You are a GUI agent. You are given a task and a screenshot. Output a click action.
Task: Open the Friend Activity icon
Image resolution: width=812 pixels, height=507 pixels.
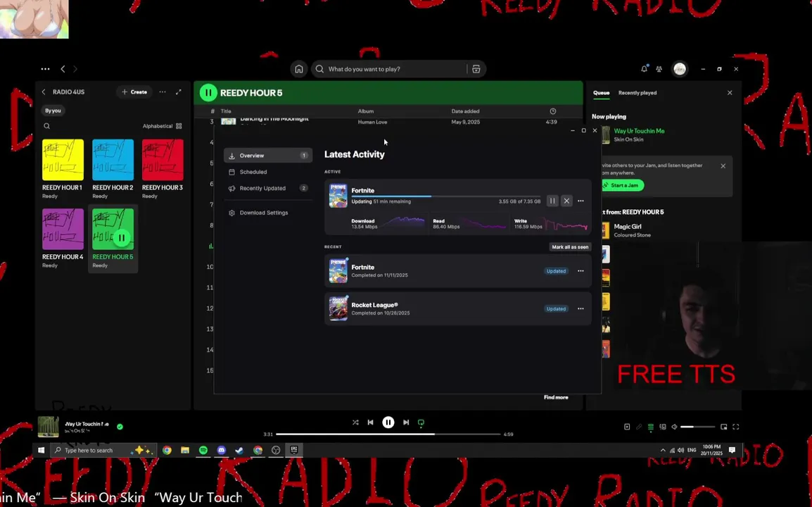point(659,69)
